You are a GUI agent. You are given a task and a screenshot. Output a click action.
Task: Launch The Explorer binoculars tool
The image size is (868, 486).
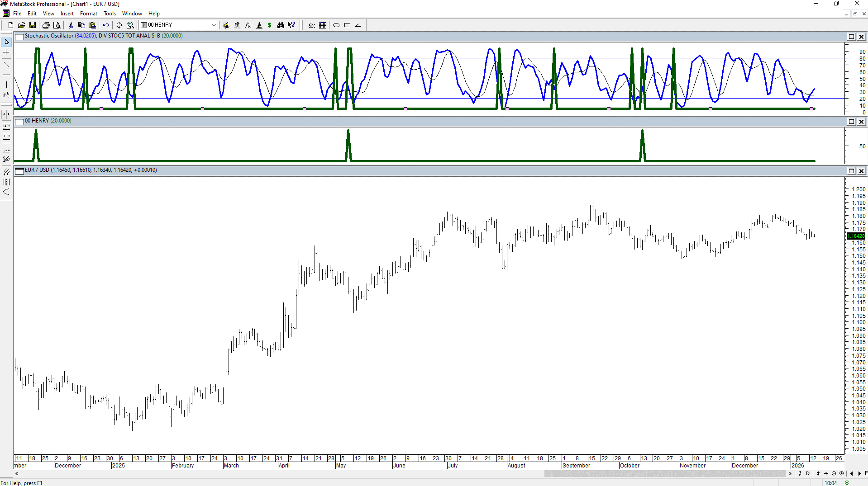click(x=281, y=25)
